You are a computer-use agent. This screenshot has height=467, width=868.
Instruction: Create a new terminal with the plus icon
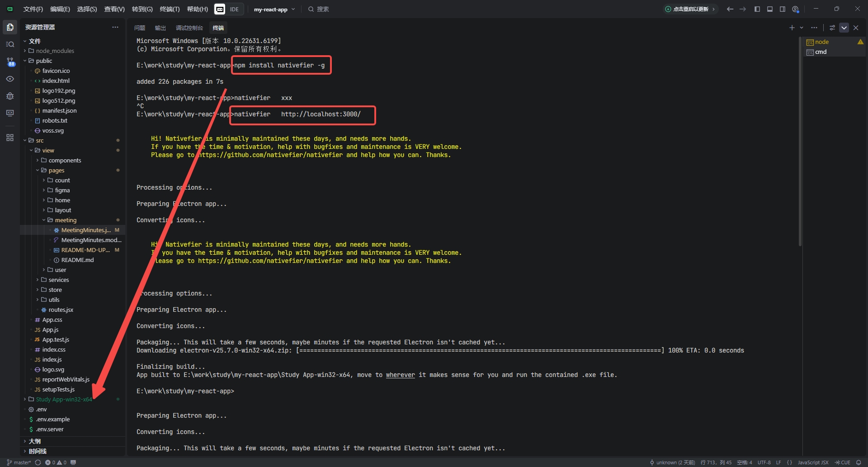792,28
